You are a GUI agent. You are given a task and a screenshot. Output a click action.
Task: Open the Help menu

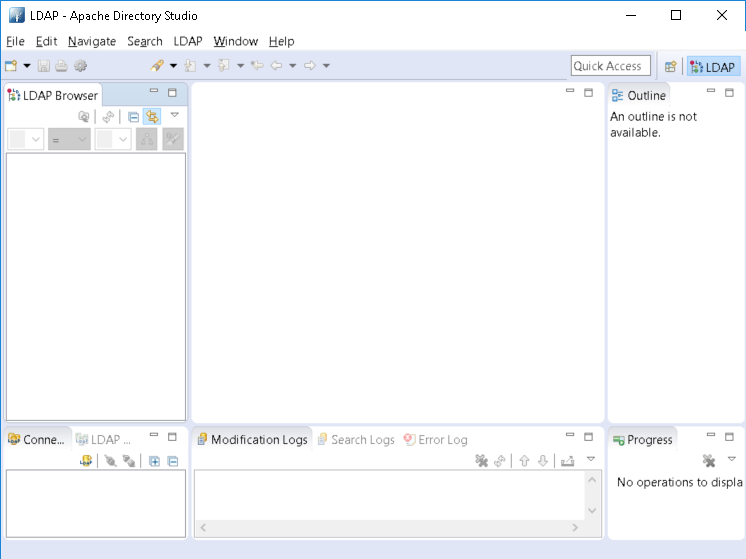click(x=281, y=41)
